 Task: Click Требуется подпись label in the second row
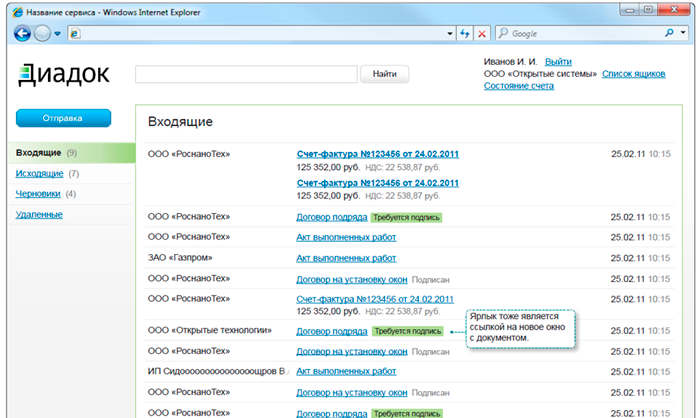click(407, 217)
